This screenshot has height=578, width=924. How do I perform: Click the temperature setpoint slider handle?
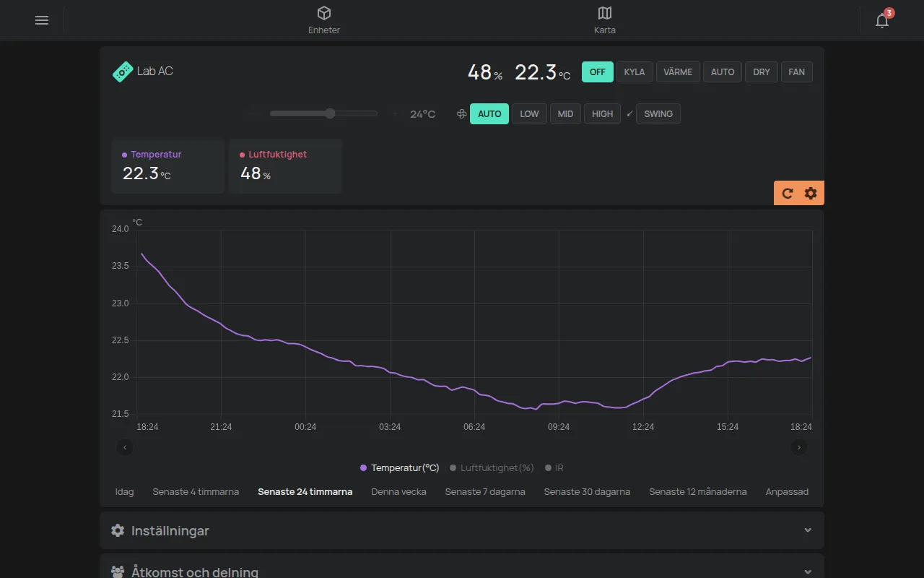331,113
